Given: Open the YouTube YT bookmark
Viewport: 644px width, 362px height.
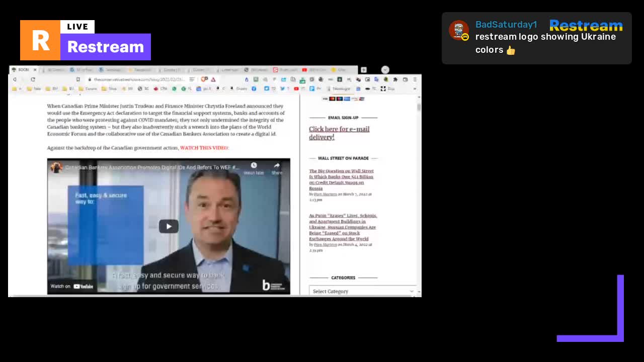Looking at the screenshot, I should [x=299, y=89].
